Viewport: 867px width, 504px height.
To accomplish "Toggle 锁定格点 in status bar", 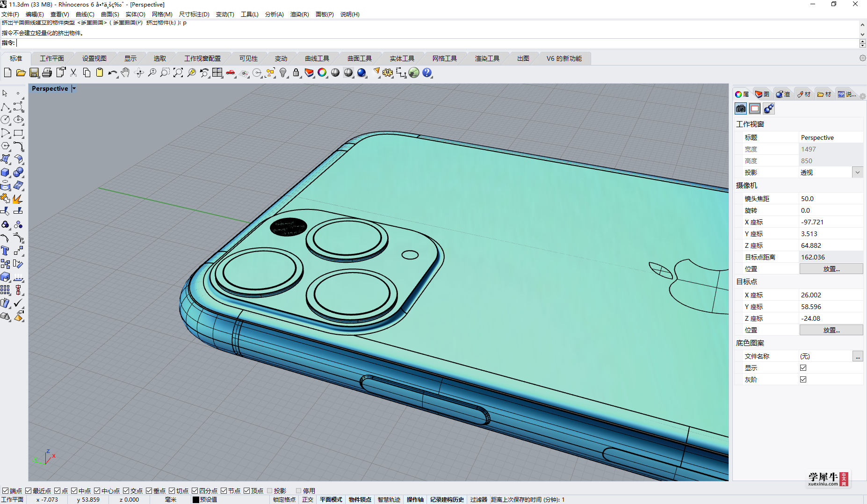I will (284, 500).
